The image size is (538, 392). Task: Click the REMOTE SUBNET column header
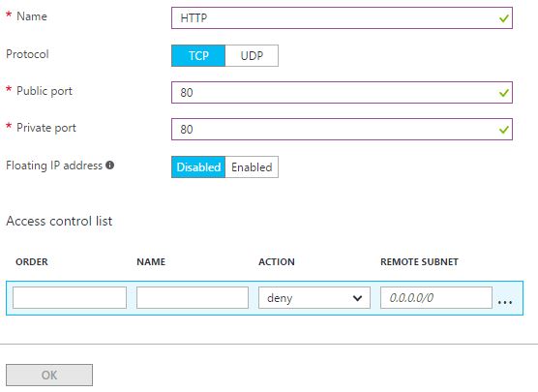[419, 262]
